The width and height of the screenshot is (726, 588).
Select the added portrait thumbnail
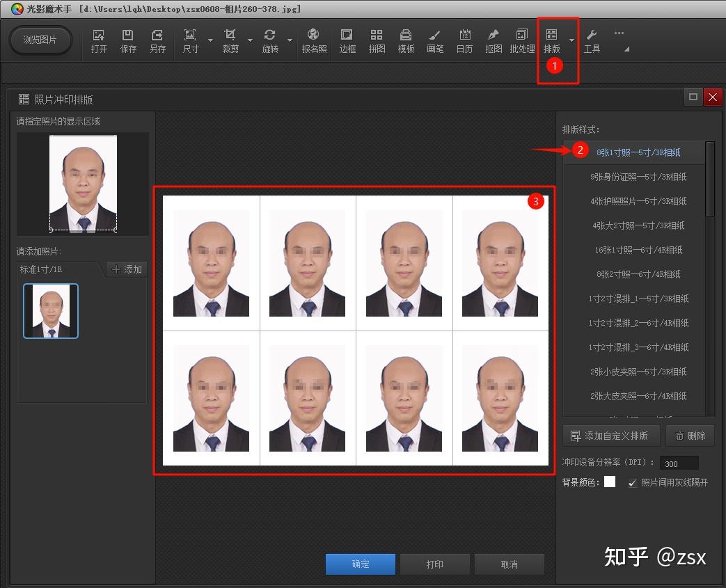click(51, 310)
